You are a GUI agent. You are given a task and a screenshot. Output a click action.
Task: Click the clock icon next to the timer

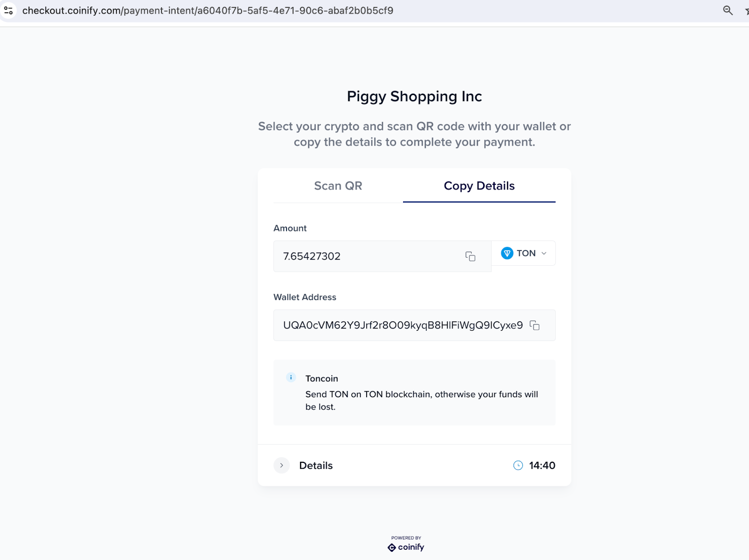(x=518, y=465)
